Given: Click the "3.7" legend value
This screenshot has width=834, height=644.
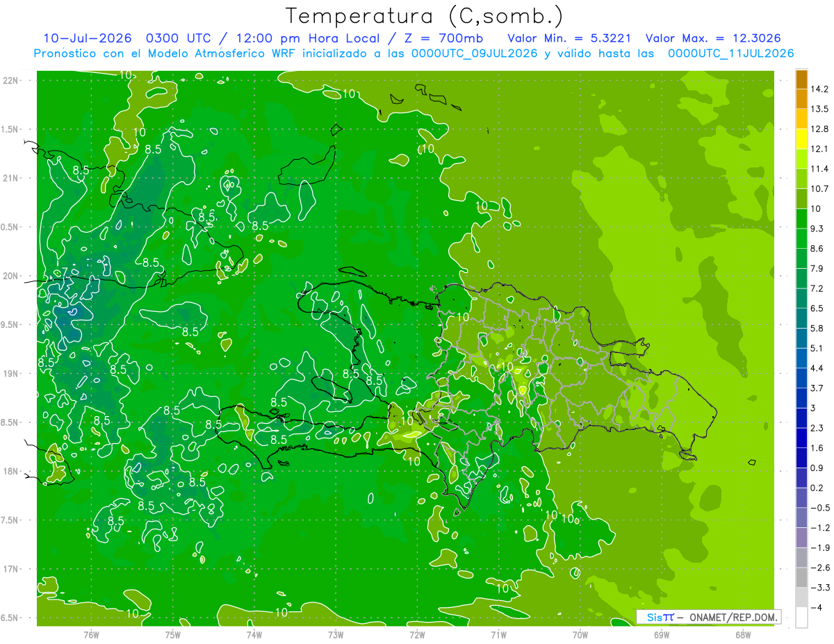Looking at the screenshot, I should point(817,388).
